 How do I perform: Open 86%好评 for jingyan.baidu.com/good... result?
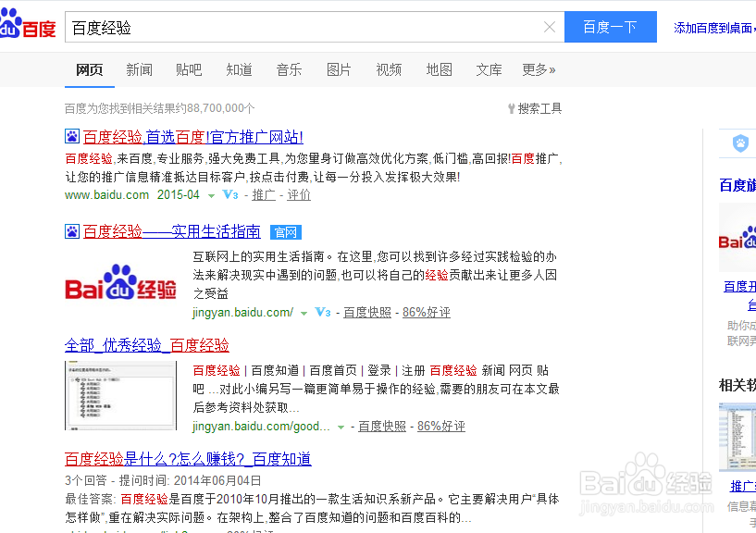pos(441,427)
